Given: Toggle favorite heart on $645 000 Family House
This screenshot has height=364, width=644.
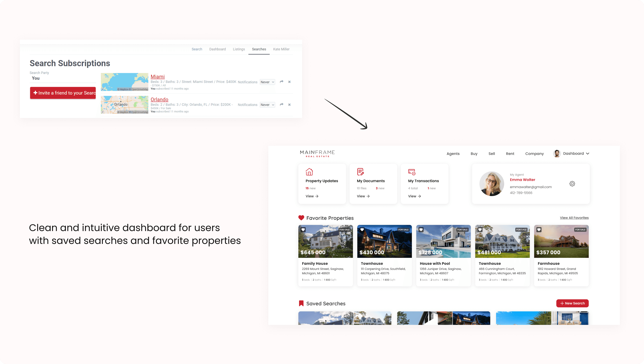Looking at the screenshot, I should coord(303,230).
